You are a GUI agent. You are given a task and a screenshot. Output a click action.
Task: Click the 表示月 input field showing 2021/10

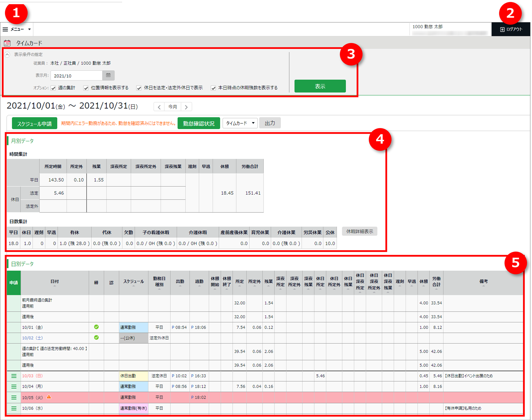(76, 76)
